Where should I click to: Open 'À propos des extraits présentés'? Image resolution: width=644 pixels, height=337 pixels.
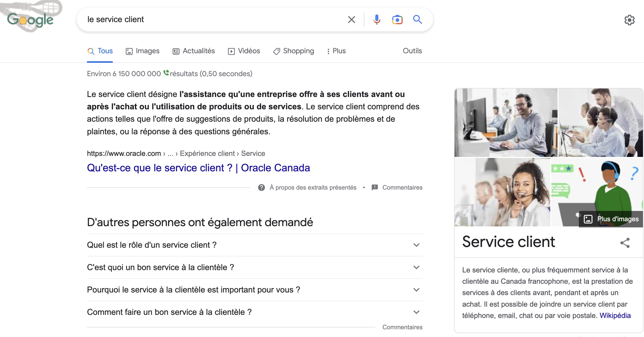coord(313,188)
